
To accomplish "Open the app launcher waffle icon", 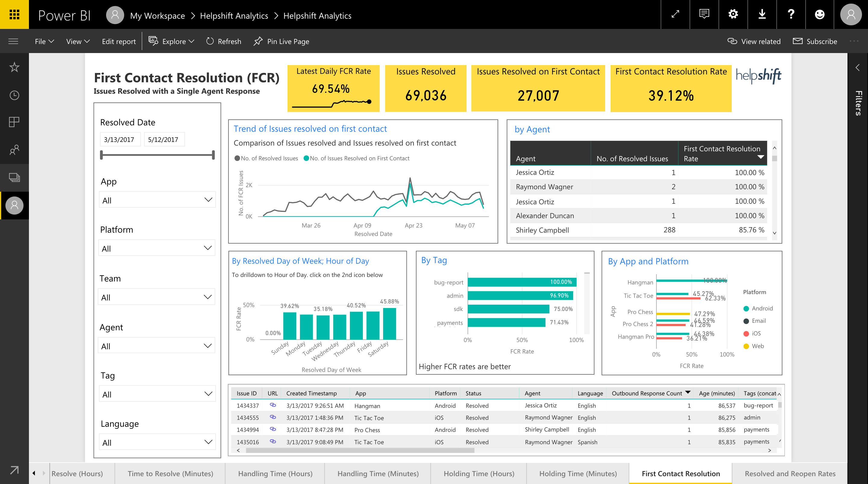I will click(x=14, y=14).
